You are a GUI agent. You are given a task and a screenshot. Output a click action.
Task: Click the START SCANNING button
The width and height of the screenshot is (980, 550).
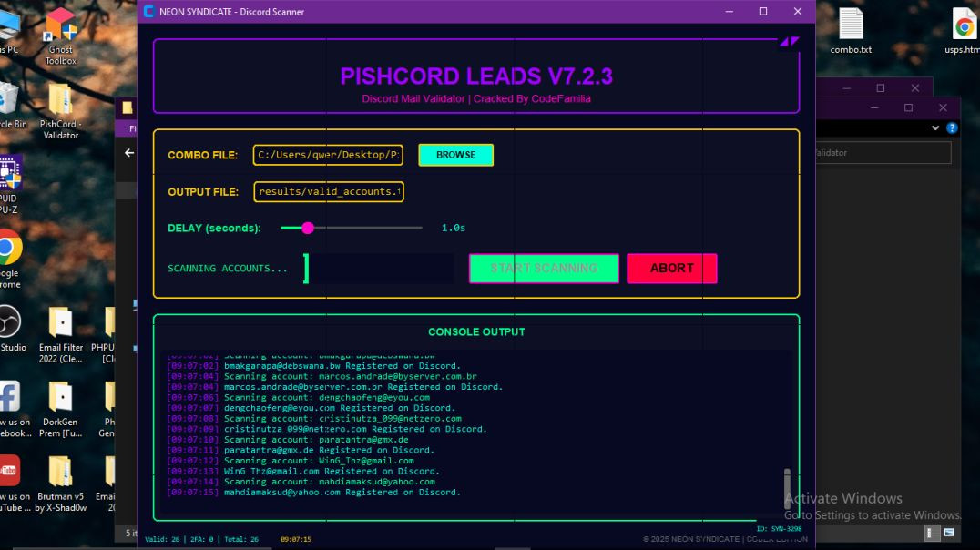[x=544, y=268]
